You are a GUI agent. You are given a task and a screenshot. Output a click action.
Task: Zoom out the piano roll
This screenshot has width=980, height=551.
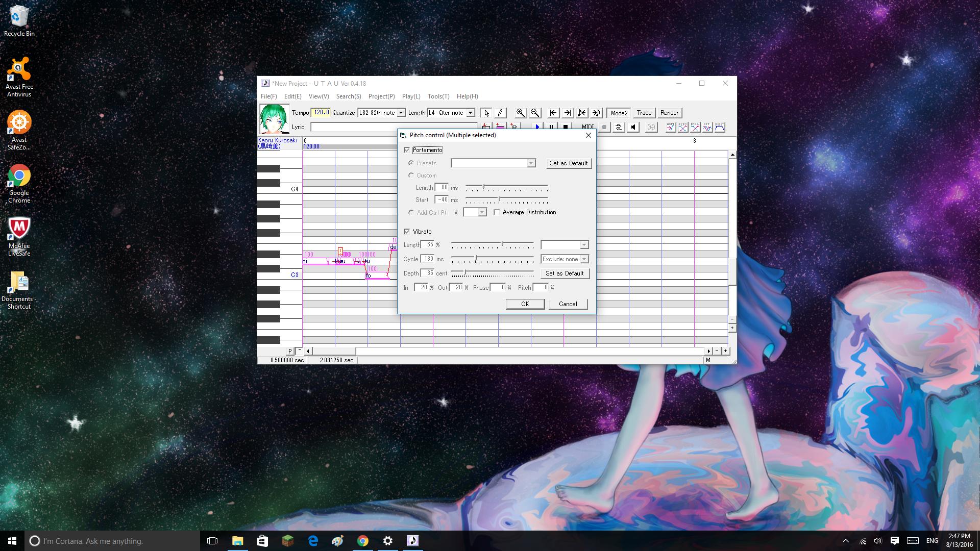point(534,113)
